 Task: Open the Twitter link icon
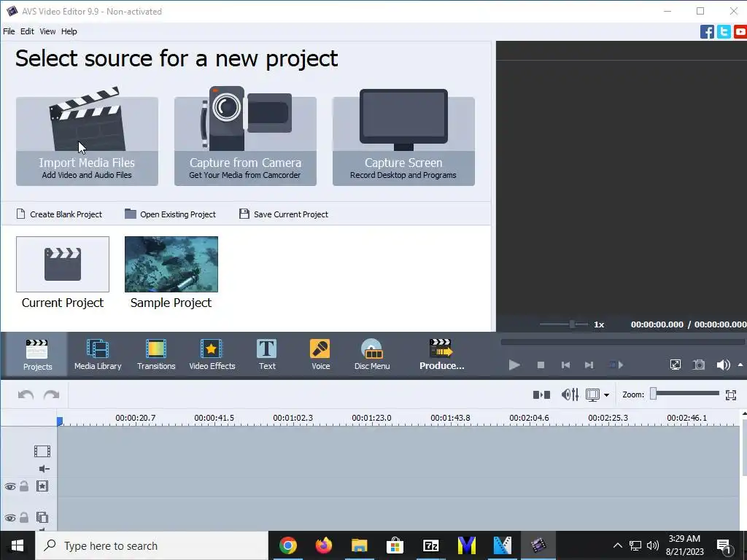pyautogui.click(x=724, y=32)
